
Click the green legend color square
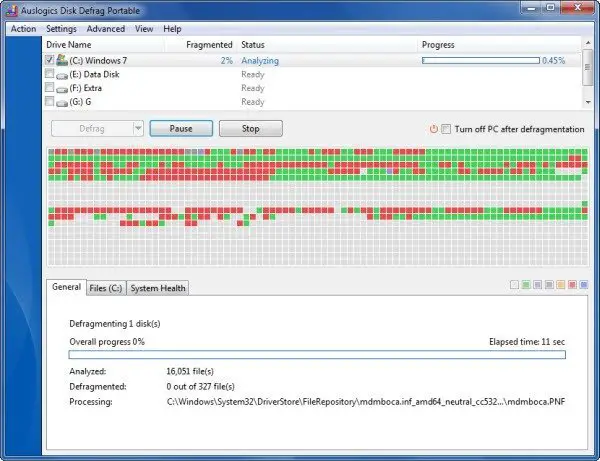click(526, 285)
